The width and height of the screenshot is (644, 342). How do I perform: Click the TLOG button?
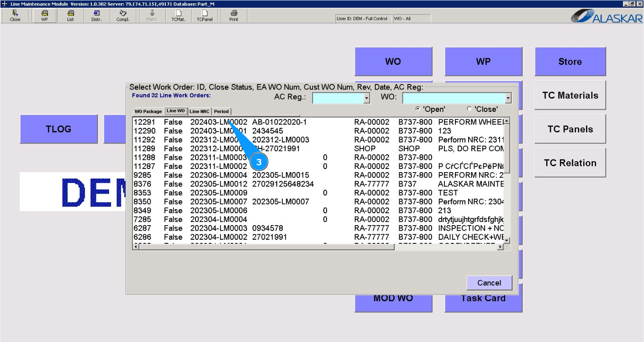(59, 129)
